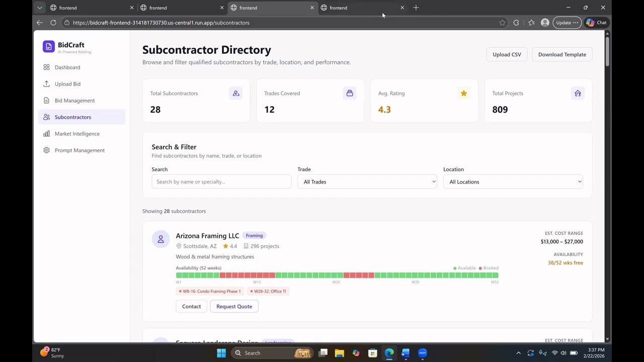Click the Bid Management document icon
Screen dimensions: 644x362
[46, 101]
